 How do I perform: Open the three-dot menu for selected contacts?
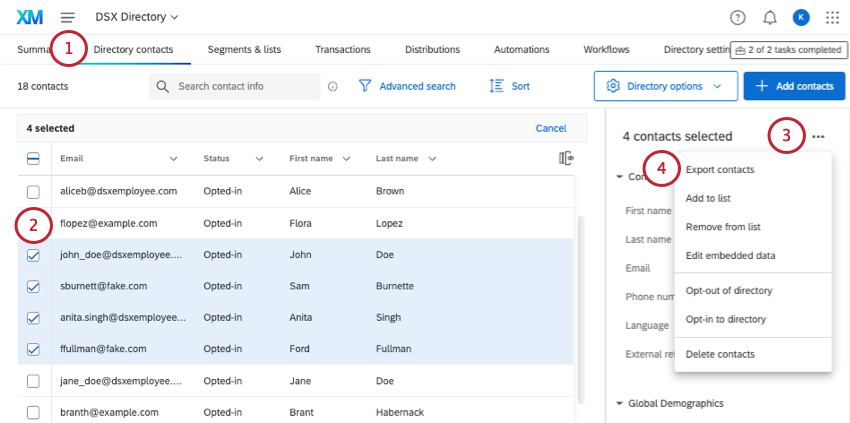tap(819, 136)
